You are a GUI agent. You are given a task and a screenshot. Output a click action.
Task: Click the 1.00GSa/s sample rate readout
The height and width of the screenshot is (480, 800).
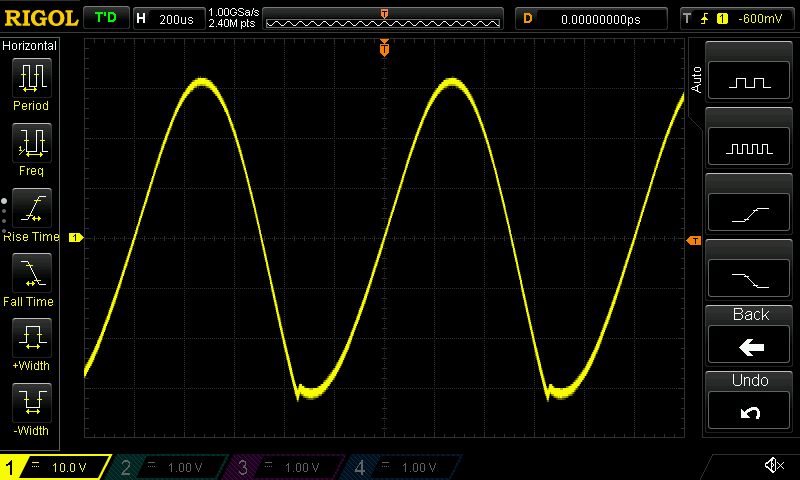tap(234, 12)
